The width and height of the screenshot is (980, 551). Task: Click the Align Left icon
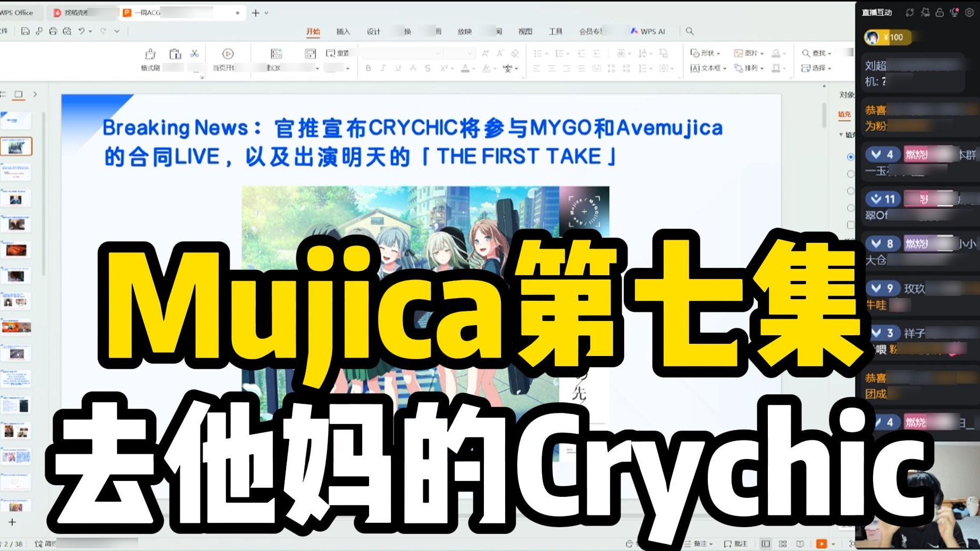[537, 69]
